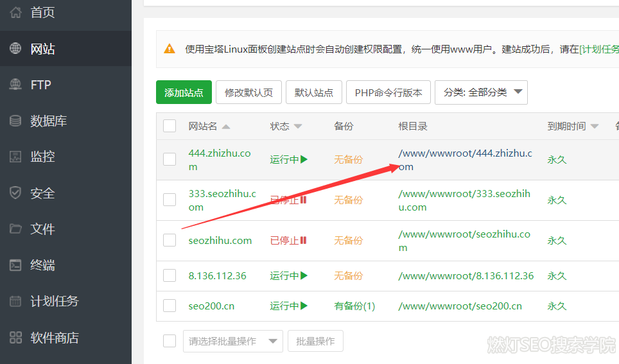Open site 444.zhizhu.com name link

[220, 160]
